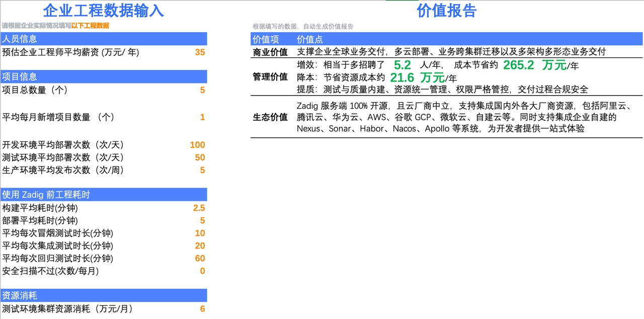Viewport: 644px width, 319px height.
Task: Click the 人员信息 section header
Action: pyautogui.click(x=104, y=39)
